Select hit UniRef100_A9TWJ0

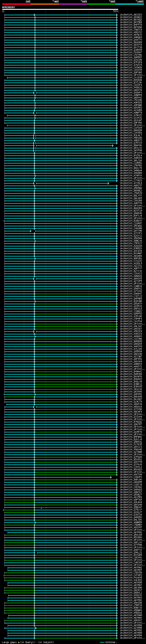(131, 35)
